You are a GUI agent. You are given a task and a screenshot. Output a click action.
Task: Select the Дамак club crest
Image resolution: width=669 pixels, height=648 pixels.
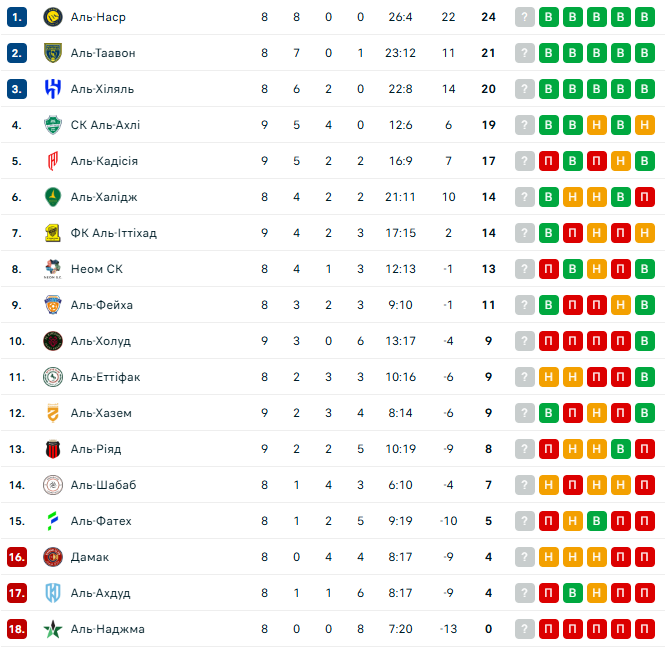(53, 557)
